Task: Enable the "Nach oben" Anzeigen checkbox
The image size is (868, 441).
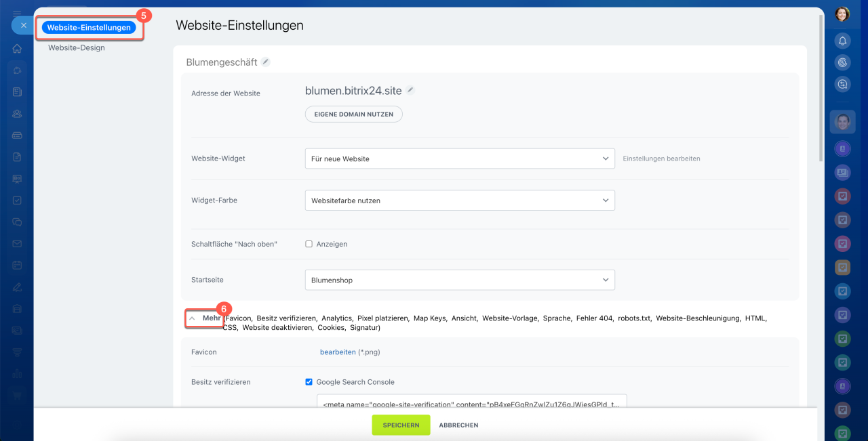Action: (x=309, y=244)
